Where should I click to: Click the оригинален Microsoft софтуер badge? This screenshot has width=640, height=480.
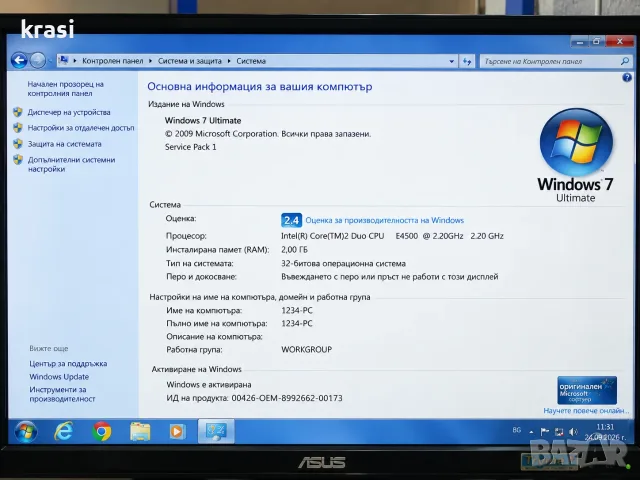(587, 390)
